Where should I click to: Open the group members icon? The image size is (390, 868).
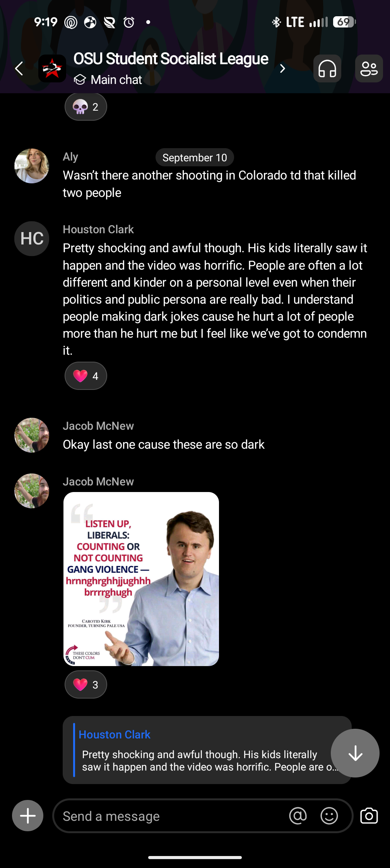[x=369, y=69]
